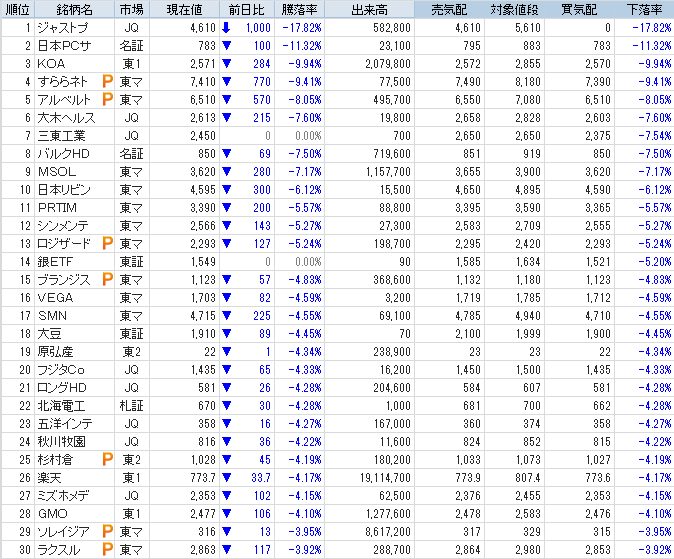This screenshot has height=559, width=674.
Task: Click the orange P icon beside ロジザード
Action: pos(107,243)
